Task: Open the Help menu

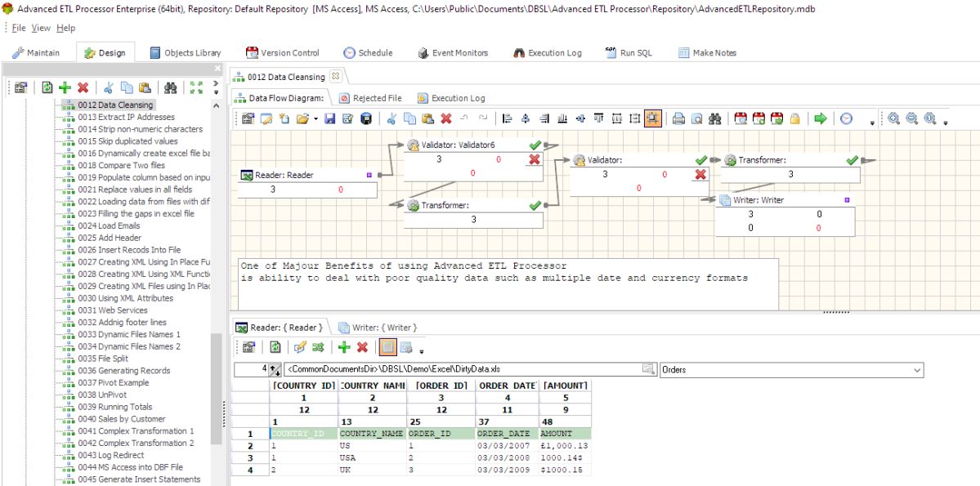Action: click(x=65, y=28)
